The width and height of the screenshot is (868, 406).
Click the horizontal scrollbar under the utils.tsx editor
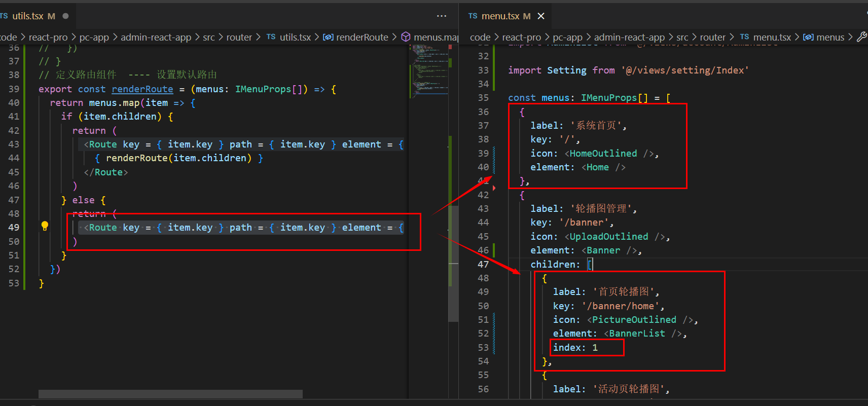tap(170, 394)
